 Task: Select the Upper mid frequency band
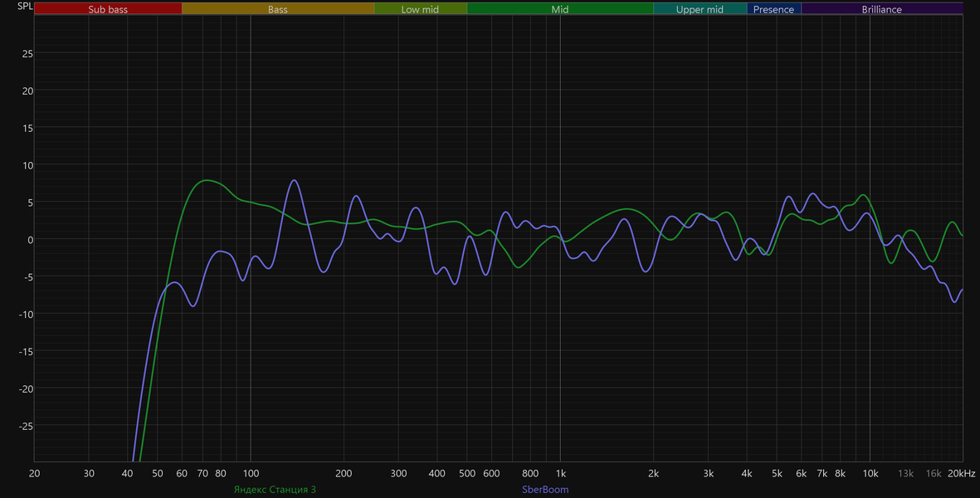700,9
